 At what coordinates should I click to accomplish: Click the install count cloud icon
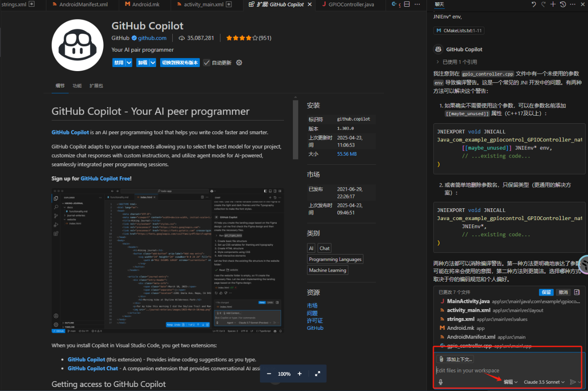182,38
